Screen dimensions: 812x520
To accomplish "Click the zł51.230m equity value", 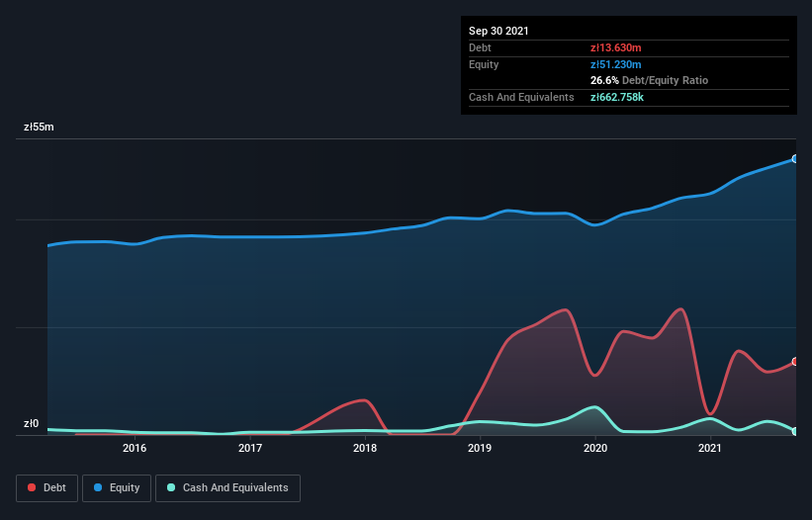I will [x=616, y=64].
